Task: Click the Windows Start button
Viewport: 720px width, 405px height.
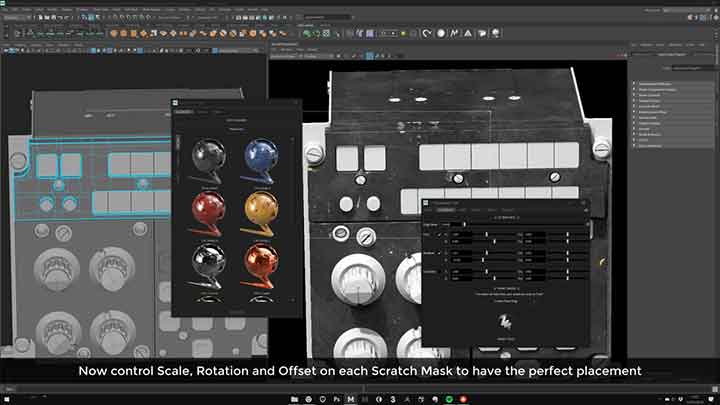Action: coord(9,398)
